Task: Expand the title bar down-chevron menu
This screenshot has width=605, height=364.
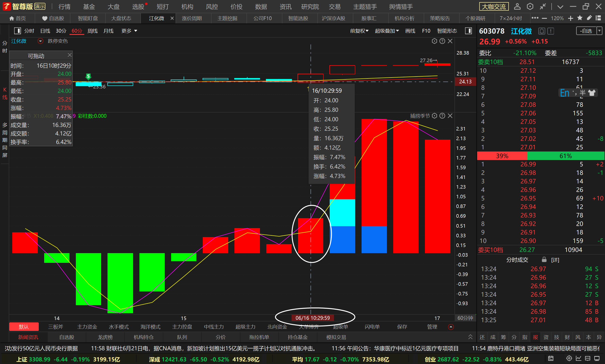Action: coord(560,7)
